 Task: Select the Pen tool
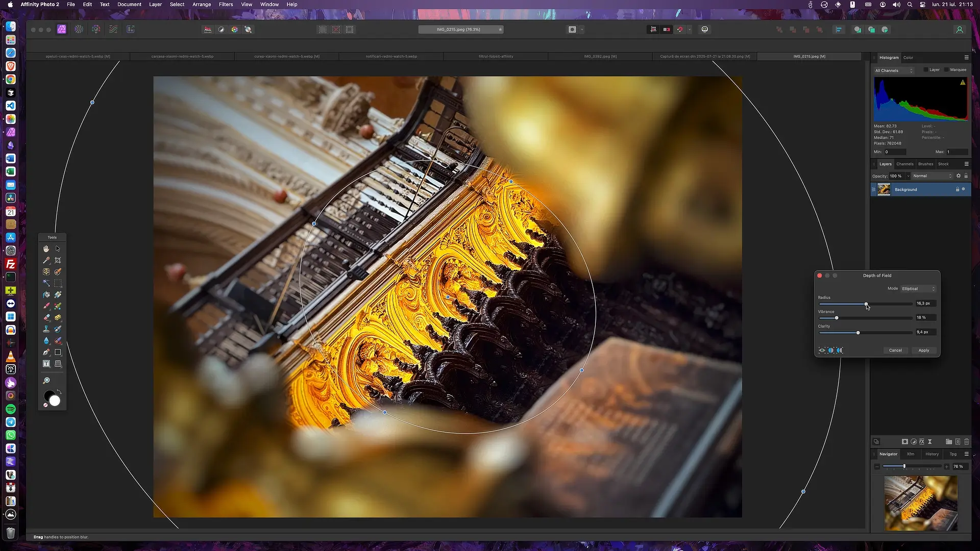pyautogui.click(x=46, y=352)
